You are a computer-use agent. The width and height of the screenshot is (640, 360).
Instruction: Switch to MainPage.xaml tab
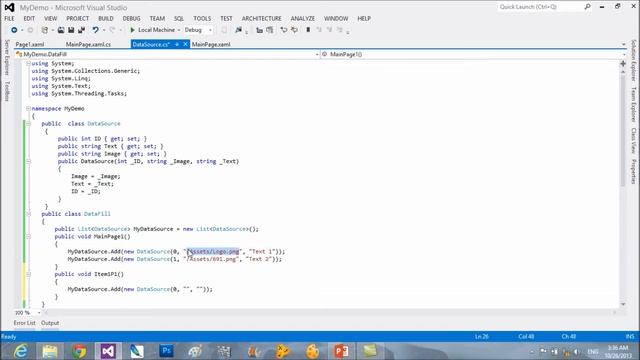[x=211, y=44]
